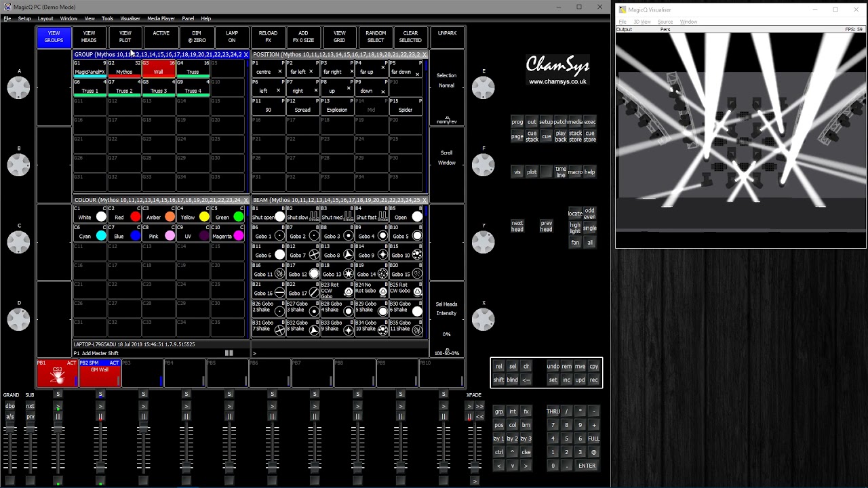This screenshot has width=868, height=488.
Task: Select the Gobo 1 beam palette
Action: tap(269, 232)
